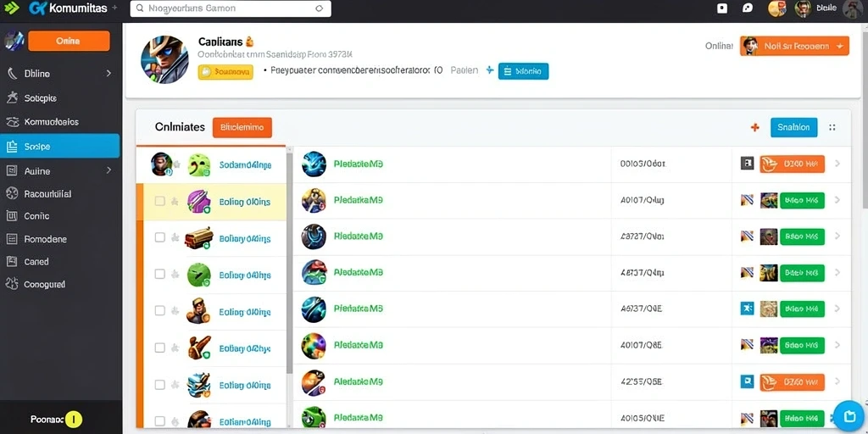Image resolution: width=868 pixels, height=434 pixels.
Task: Open the first row's right chevron arrow
Action: click(x=837, y=164)
